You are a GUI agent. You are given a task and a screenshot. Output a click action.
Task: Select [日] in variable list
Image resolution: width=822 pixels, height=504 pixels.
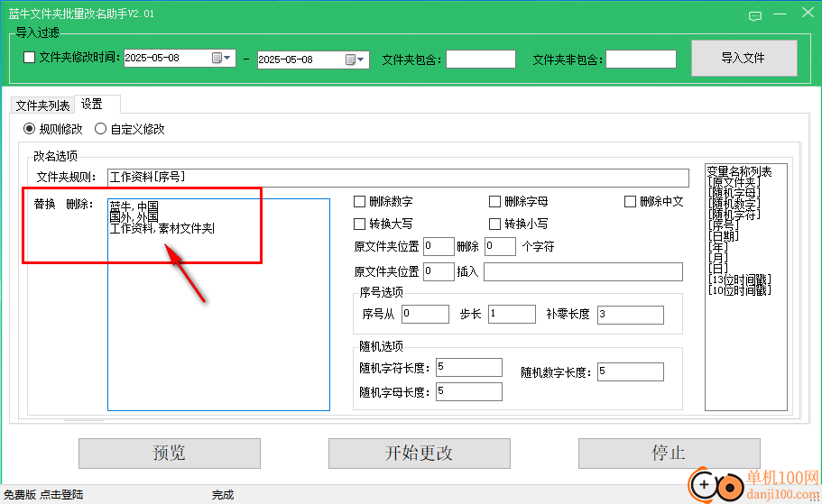pos(717,269)
